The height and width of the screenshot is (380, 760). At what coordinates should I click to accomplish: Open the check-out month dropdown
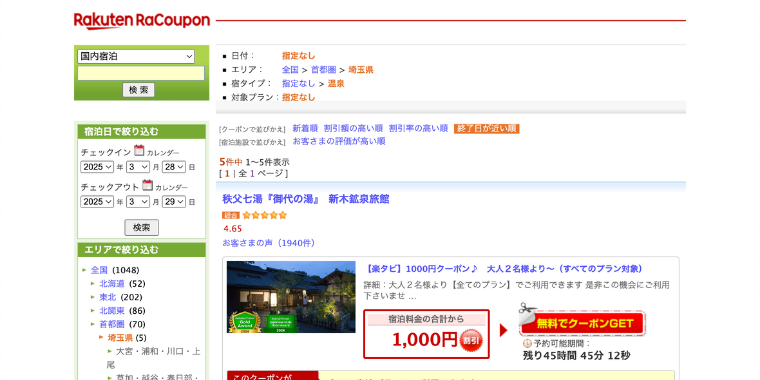[x=138, y=202]
